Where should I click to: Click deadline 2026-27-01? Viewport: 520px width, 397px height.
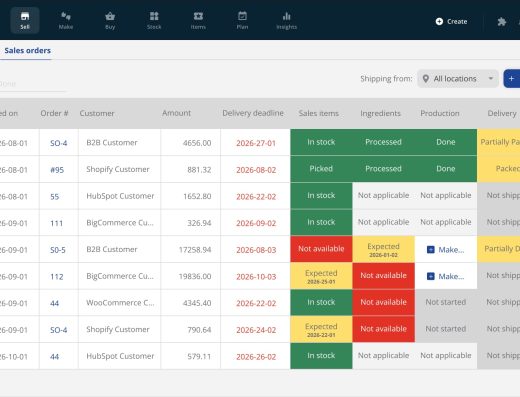point(256,143)
